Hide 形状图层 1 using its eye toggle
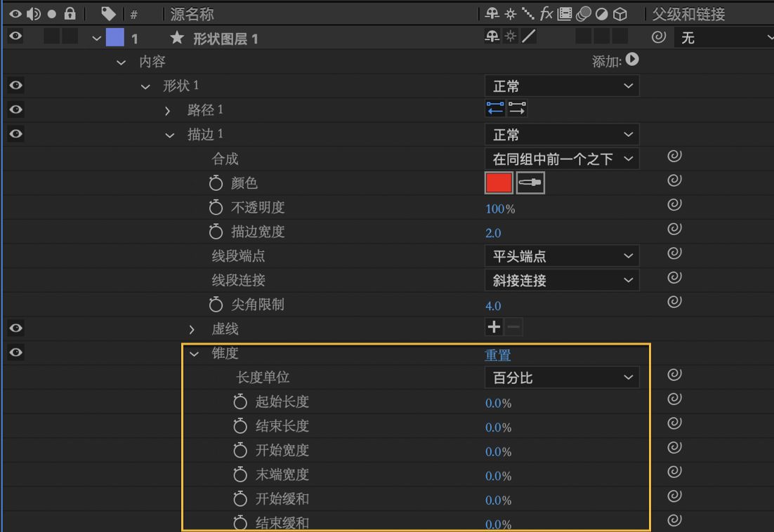Viewport: 774px width, 532px height. coord(15,36)
